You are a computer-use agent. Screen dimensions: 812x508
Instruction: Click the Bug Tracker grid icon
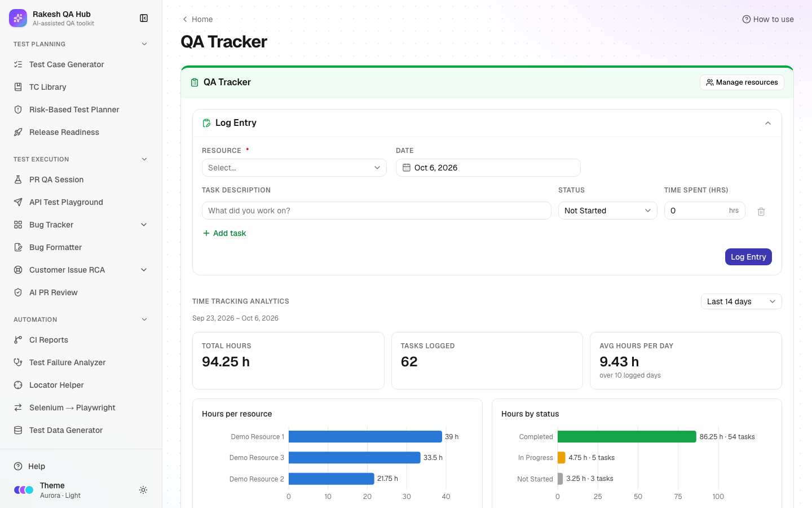(x=18, y=225)
